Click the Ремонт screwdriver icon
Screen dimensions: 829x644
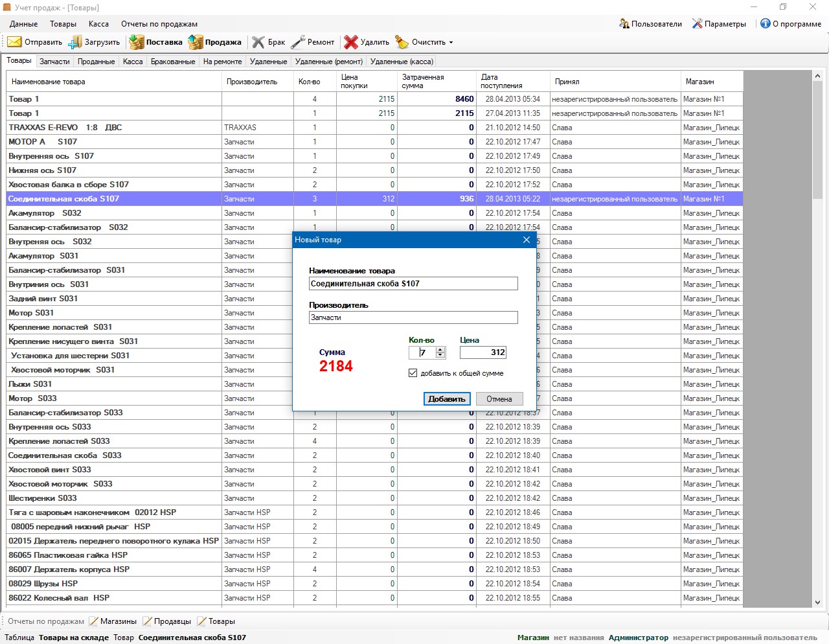(298, 42)
